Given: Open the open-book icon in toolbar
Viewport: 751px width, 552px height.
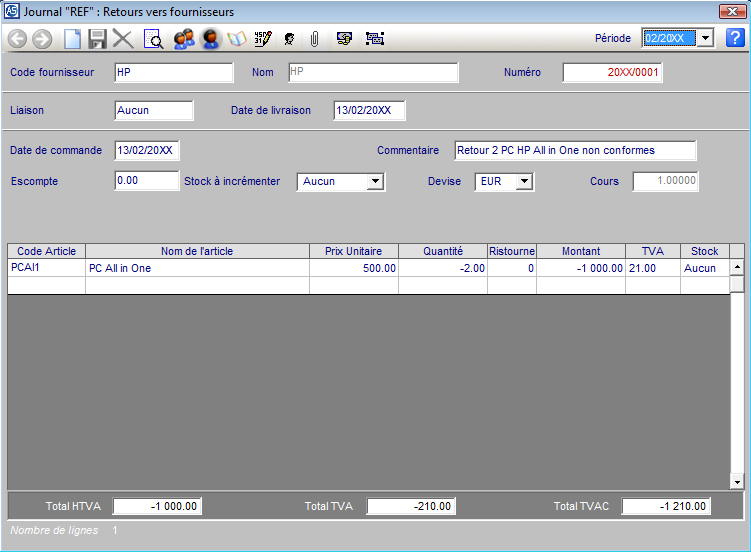Looking at the screenshot, I should pyautogui.click(x=237, y=39).
